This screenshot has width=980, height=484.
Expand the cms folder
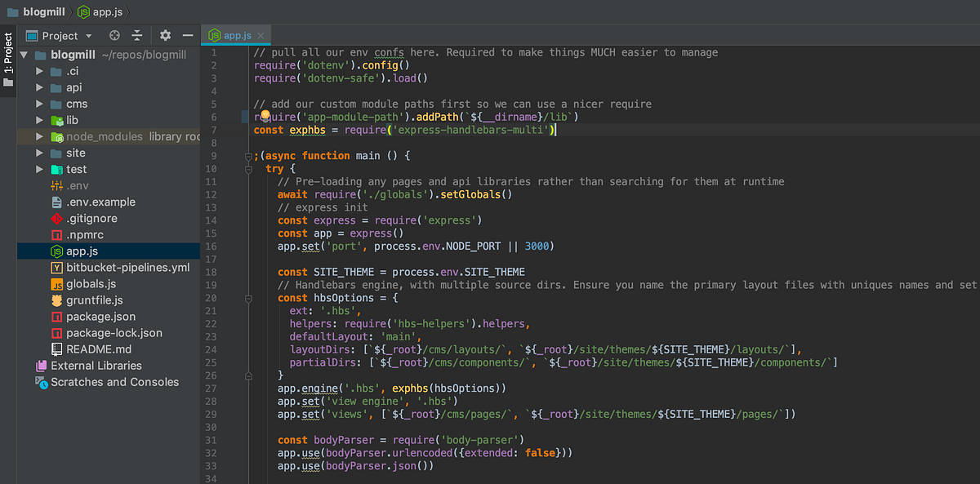click(38, 103)
